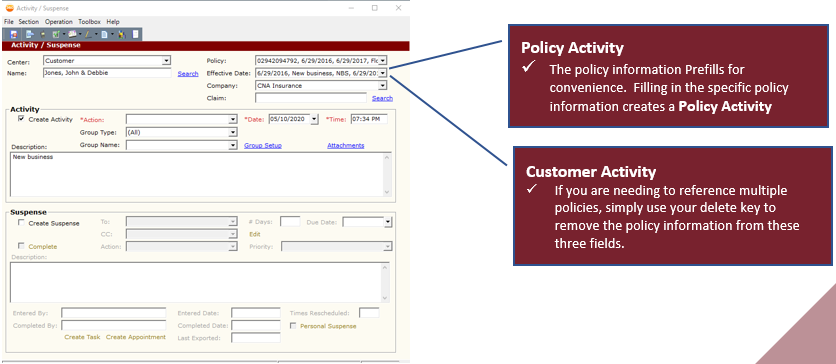Toggle the Personal Suspense checkbox
Viewport: 836px width, 364px height.
tap(293, 326)
